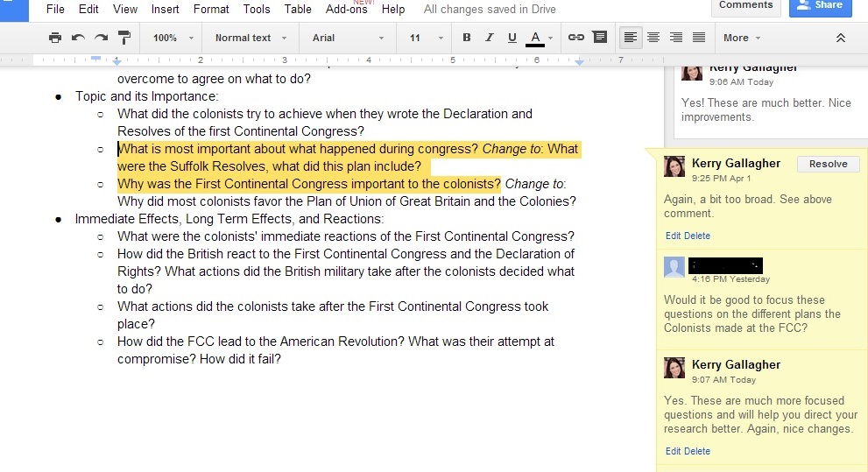
Task: Click Kerry Gallagher's avatar on 9:25 PM comment
Action: (x=674, y=166)
